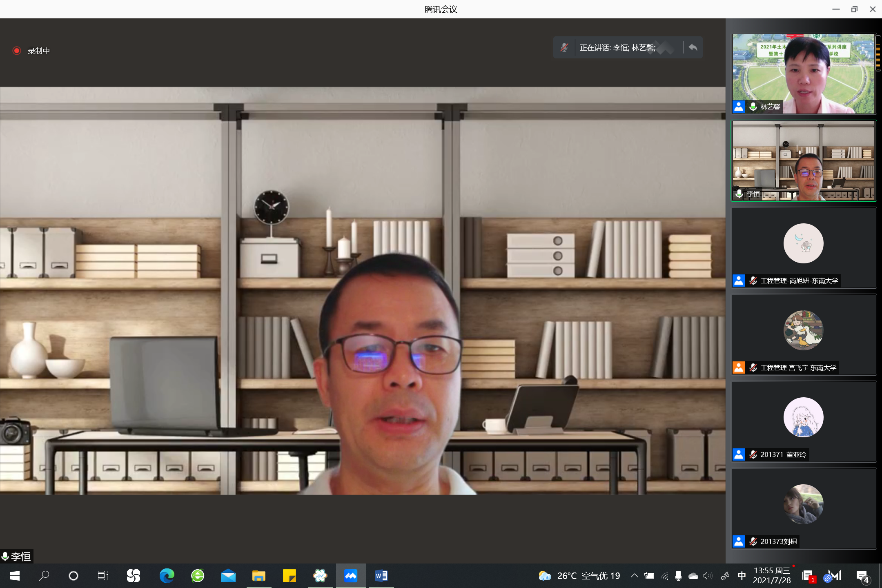882x588 pixels.
Task: Click muted mic icon of 201373刘桐
Action: pos(753,541)
